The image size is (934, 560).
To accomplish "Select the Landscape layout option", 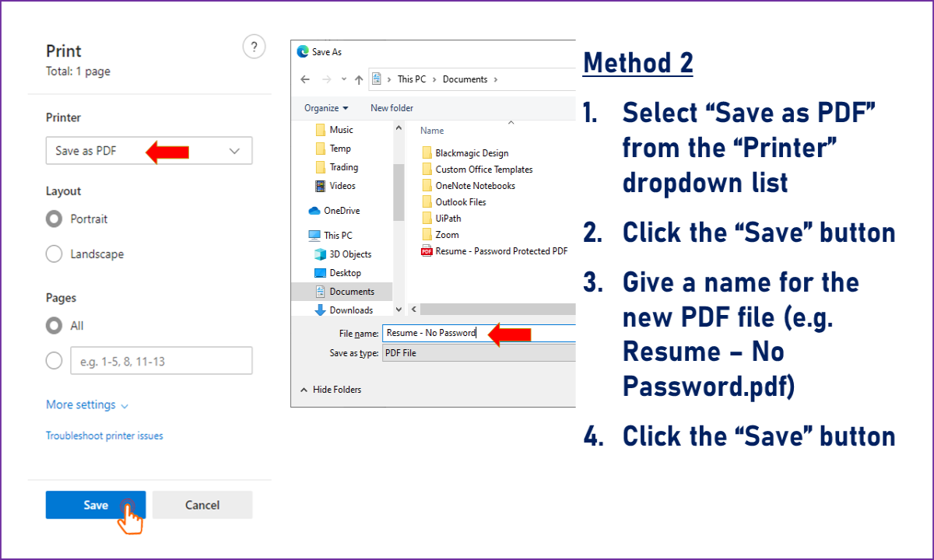I will click(54, 254).
